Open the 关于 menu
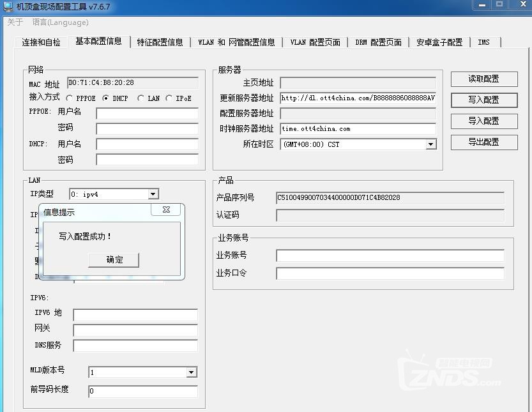The width and height of the screenshot is (532, 412). pyautogui.click(x=15, y=22)
